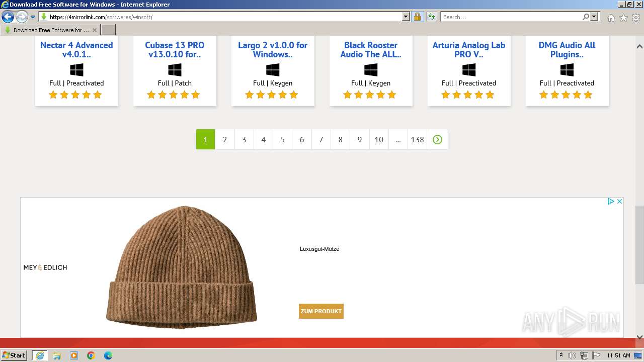Click the Refresh page icon

point(432,17)
